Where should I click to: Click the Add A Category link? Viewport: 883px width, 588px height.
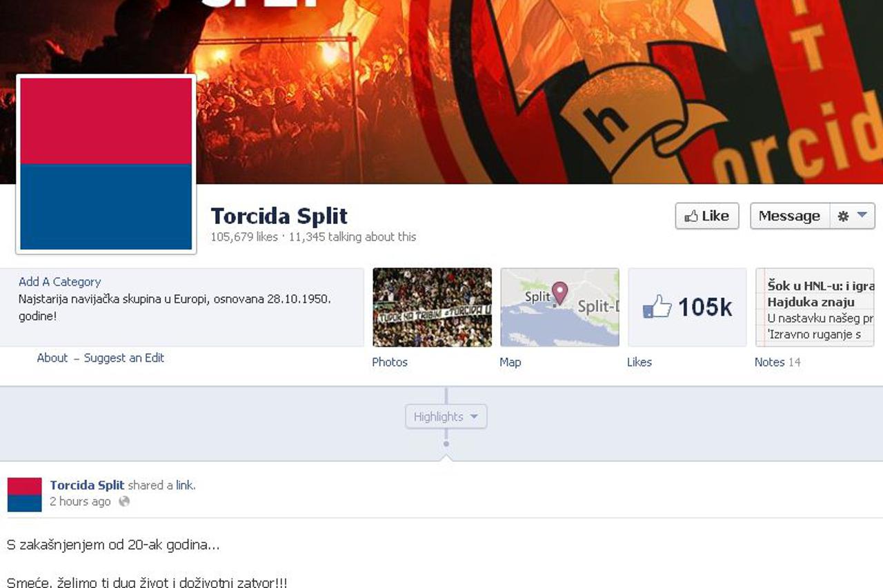point(59,282)
